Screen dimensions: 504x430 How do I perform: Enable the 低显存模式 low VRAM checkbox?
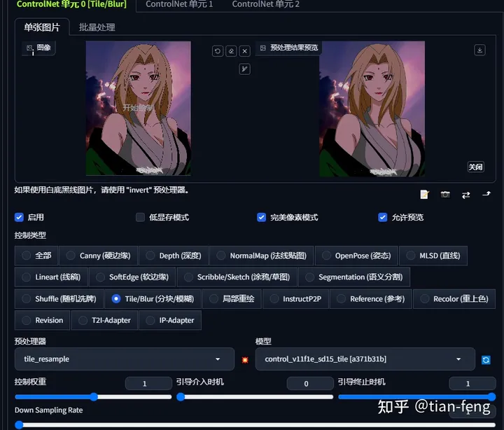coord(140,217)
